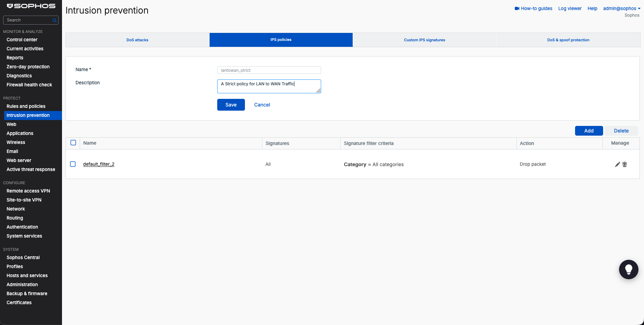Screen dimensions: 644x325
Task: Open Profiles menu item
Action: point(15,266)
